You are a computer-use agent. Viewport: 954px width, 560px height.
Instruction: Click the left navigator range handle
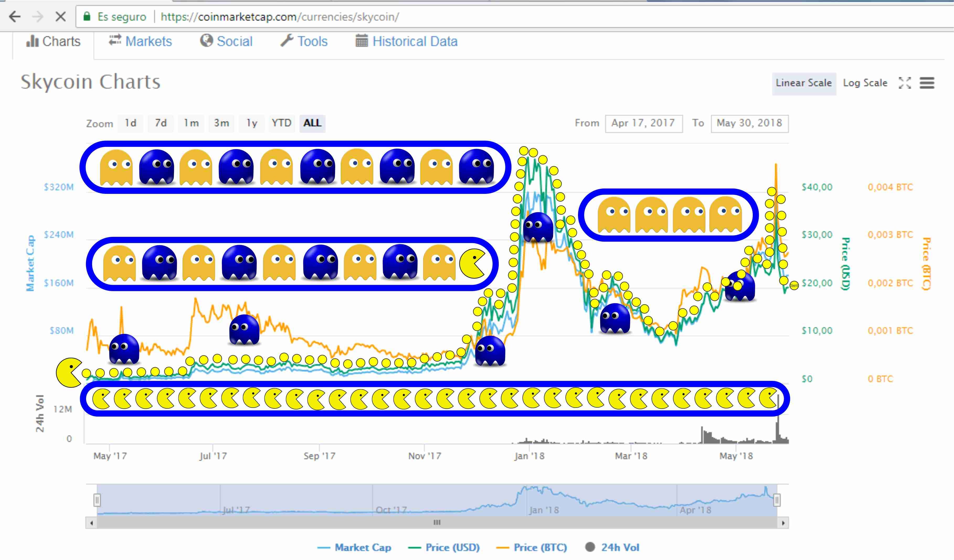click(97, 500)
